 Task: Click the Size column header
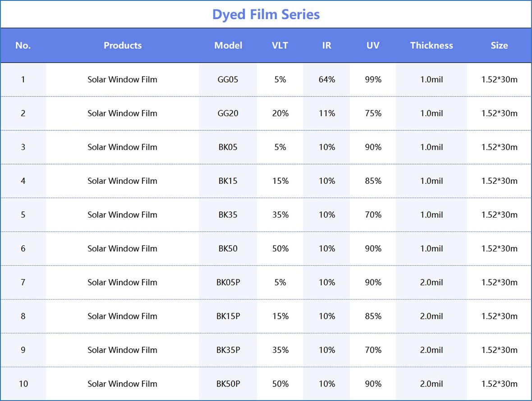[x=499, y=46]
